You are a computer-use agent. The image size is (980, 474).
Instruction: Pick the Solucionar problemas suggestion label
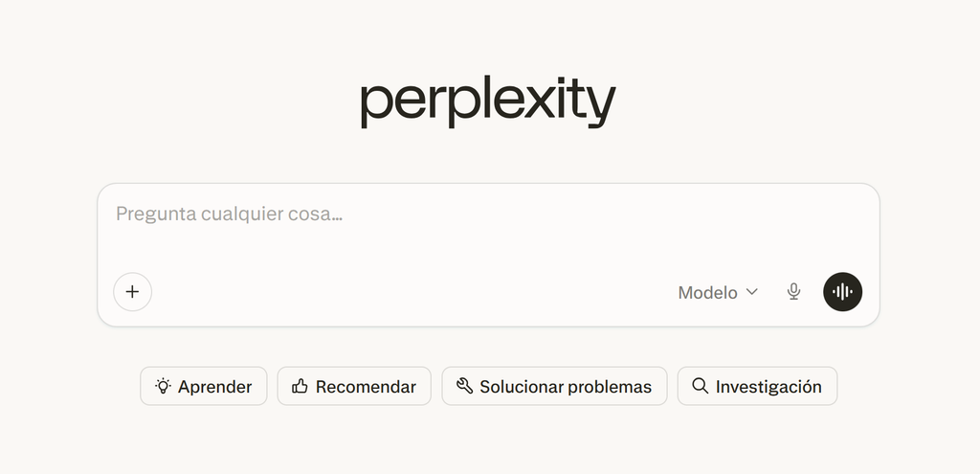[565, 387]
